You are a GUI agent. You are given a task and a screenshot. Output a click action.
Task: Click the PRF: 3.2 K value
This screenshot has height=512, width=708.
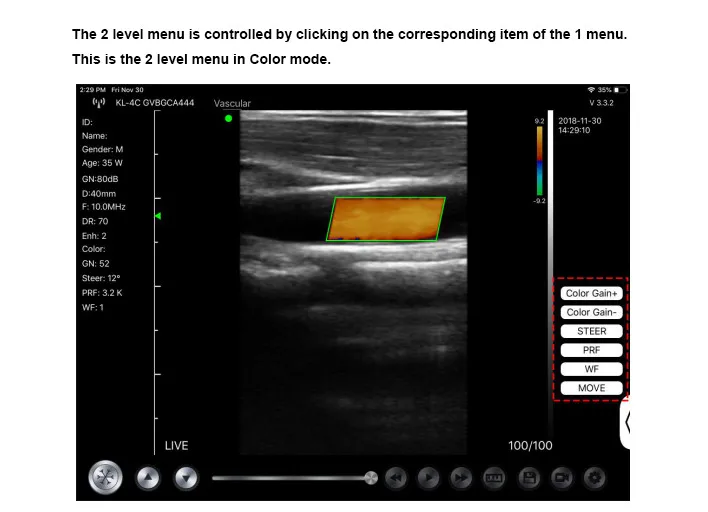click(x=102, y=293)
